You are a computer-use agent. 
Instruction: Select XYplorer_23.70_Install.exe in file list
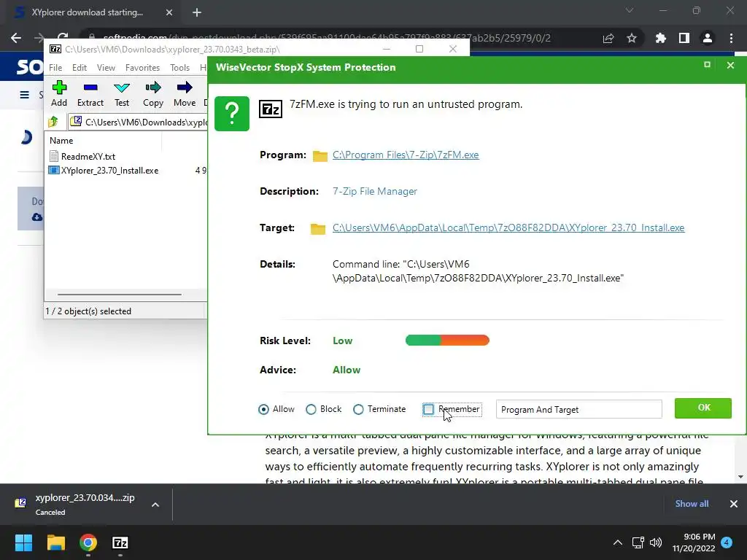pyautogui.click(x=109, y=171)
